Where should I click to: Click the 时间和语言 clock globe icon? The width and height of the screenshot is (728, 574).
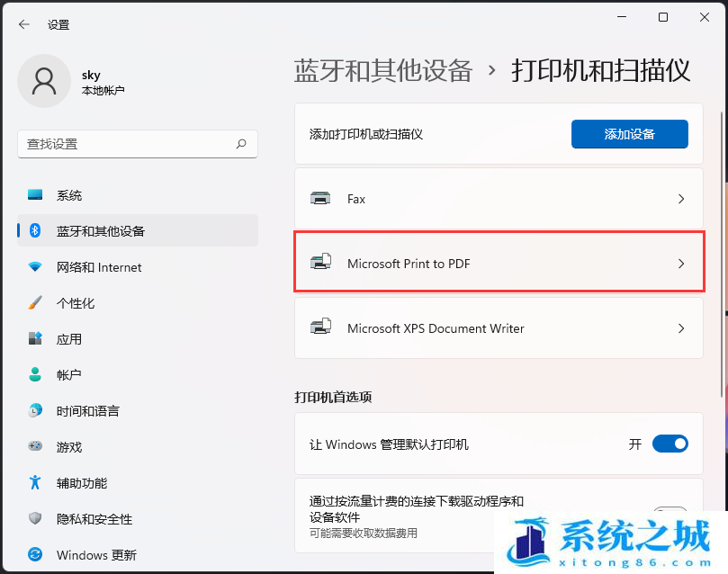35,410
